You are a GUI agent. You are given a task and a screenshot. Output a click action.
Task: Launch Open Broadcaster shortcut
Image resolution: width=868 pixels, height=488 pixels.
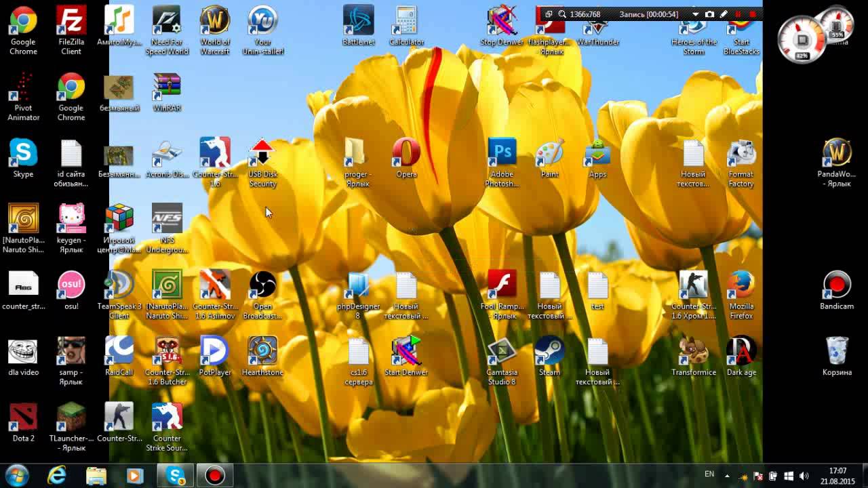click(x=262, y=295)
